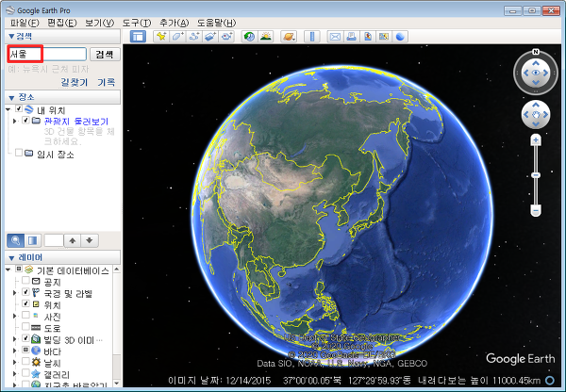Click the look joystick right arrow
This screenshot has width=566, height=392.
pos(545,73)
